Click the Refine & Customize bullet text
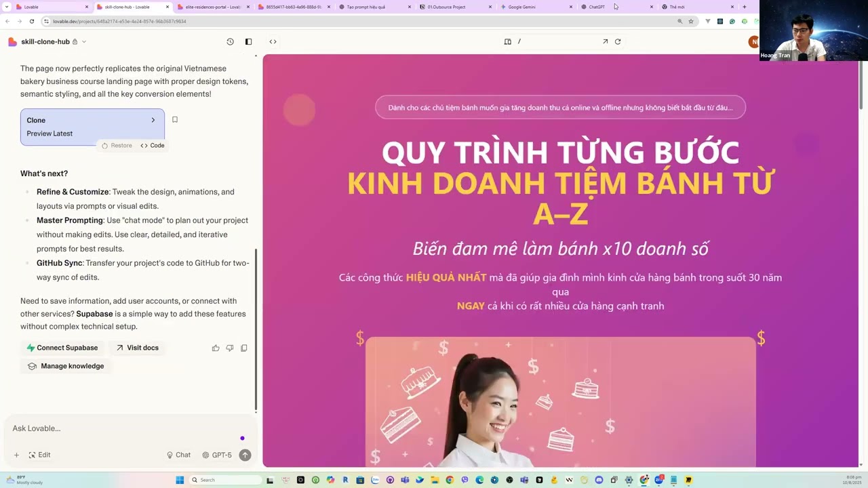The width and height of the screenshot is (868, 488). click(x=136, y=199)
